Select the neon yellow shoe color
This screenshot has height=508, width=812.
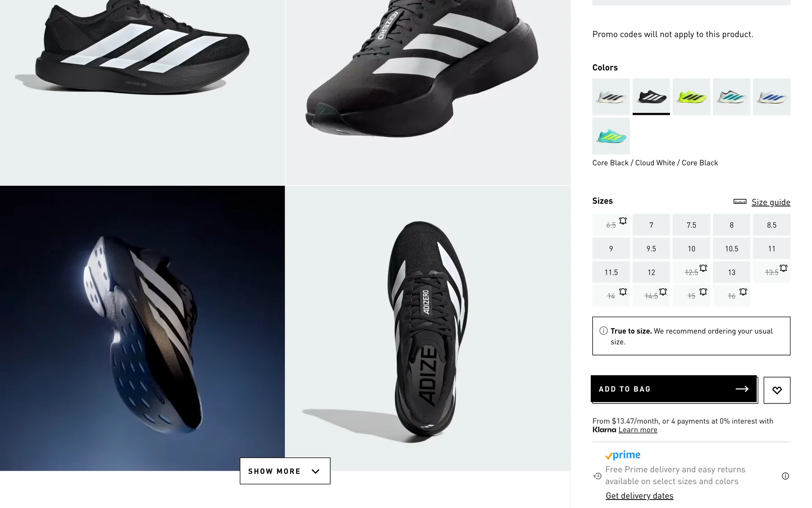691,97
